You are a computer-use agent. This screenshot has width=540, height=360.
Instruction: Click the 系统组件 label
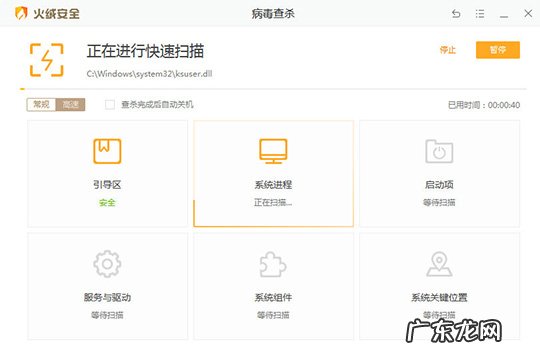tap(273, 297)
